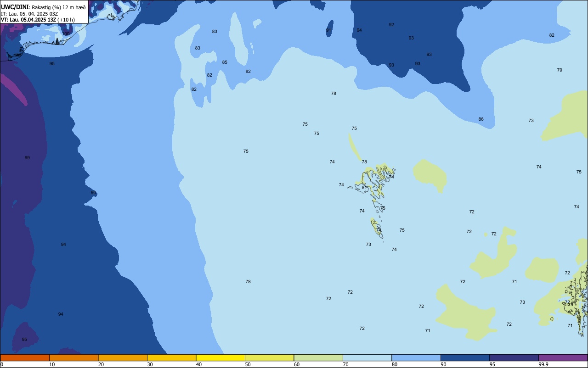Select the legend tick label 80

[395, 364]
